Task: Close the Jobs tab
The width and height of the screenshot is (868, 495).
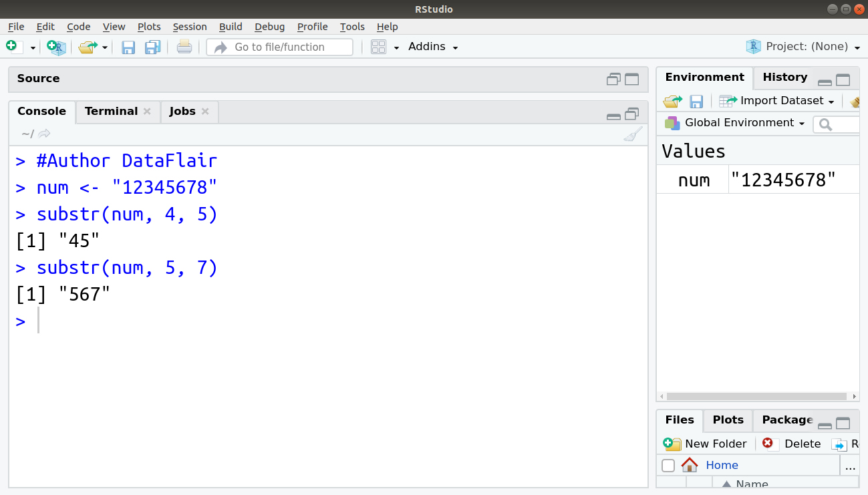Action: [205, 112]
